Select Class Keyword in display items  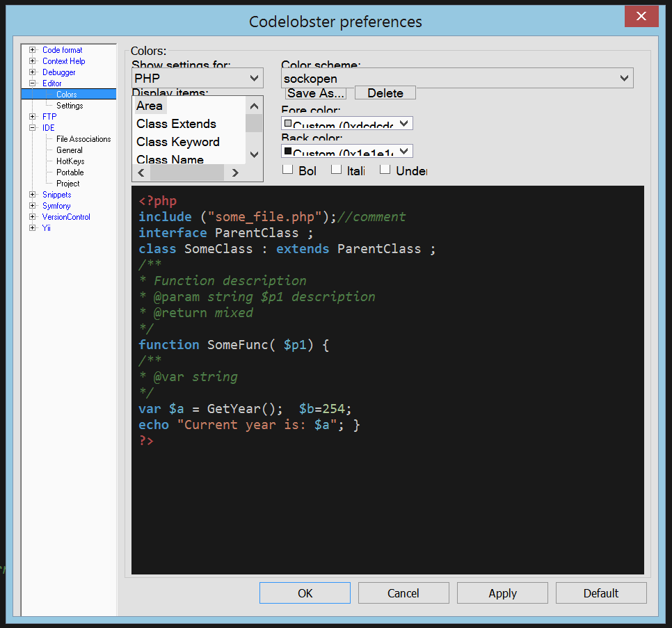(x=178, y=141)
